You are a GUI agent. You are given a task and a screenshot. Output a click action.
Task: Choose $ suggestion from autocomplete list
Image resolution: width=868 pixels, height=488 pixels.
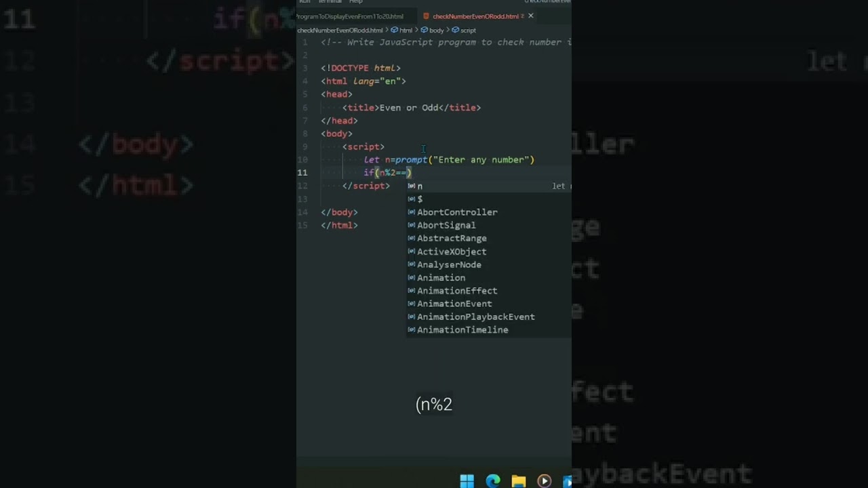click(489, 199)
